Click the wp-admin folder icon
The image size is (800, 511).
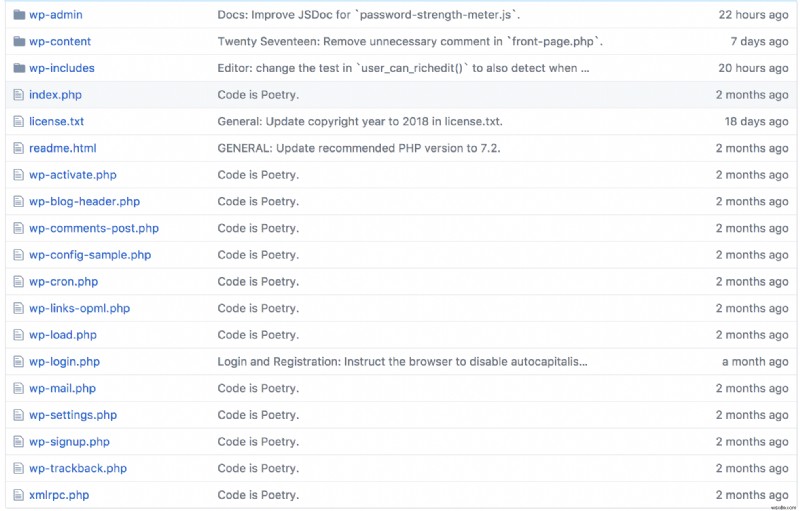(x=19, y=15)
